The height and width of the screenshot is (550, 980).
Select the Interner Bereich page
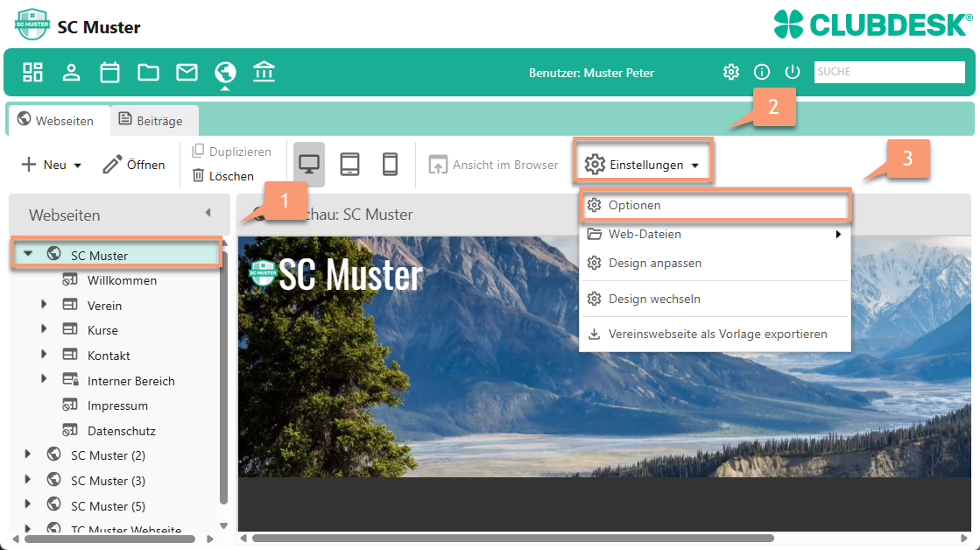[x=131, y=381]
